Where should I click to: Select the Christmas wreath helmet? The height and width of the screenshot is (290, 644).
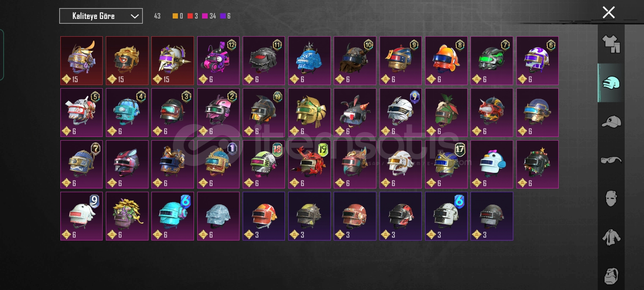537,164
